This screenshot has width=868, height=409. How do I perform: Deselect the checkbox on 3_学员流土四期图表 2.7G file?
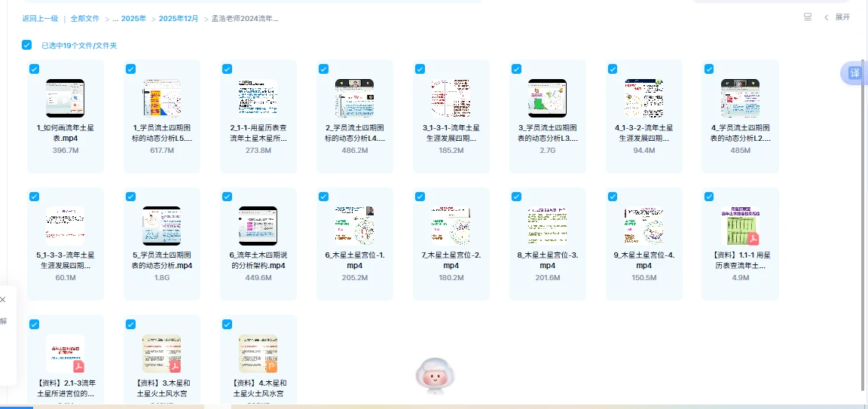516,69
